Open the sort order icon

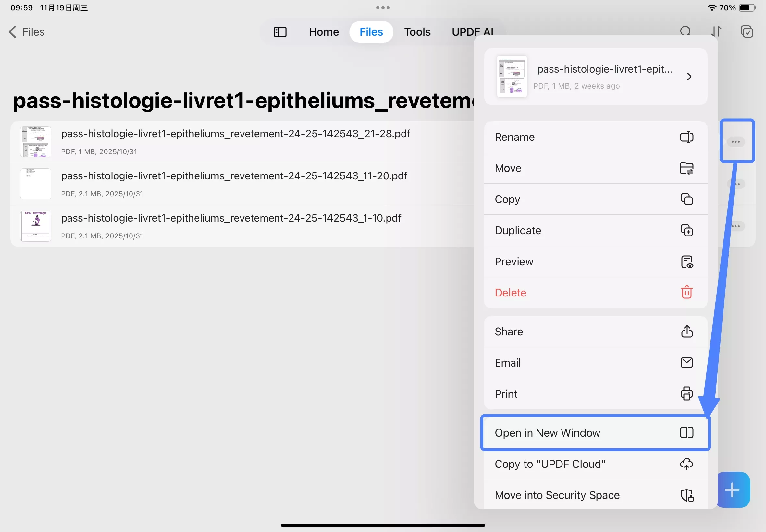[x=716, y=31]
